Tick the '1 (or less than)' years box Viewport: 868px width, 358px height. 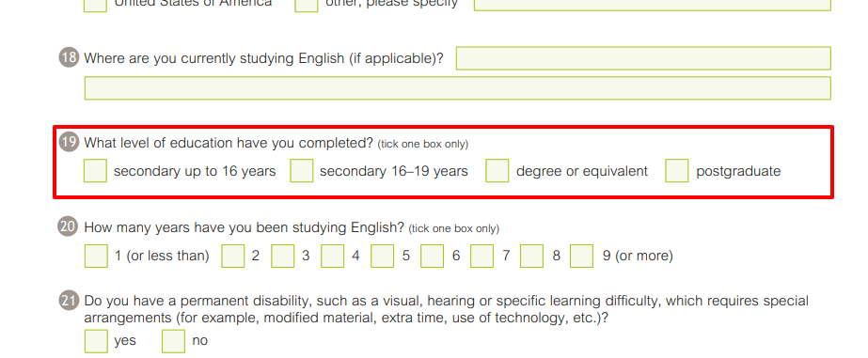point(96,256)
